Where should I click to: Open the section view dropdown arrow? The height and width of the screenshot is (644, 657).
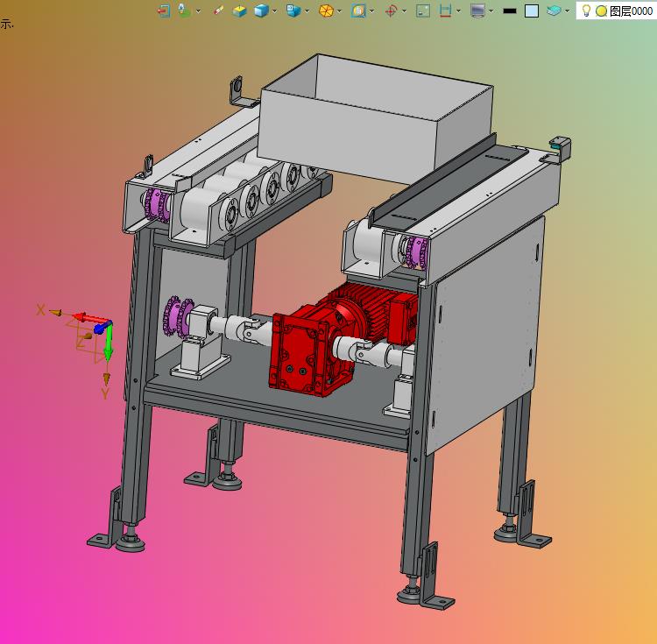pos(371,11)
